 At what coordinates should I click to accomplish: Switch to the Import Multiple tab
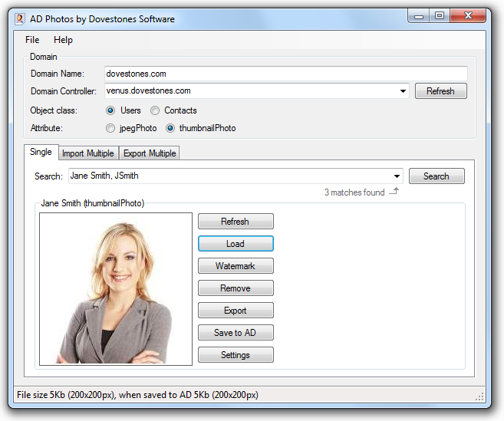tap(87, 153)
